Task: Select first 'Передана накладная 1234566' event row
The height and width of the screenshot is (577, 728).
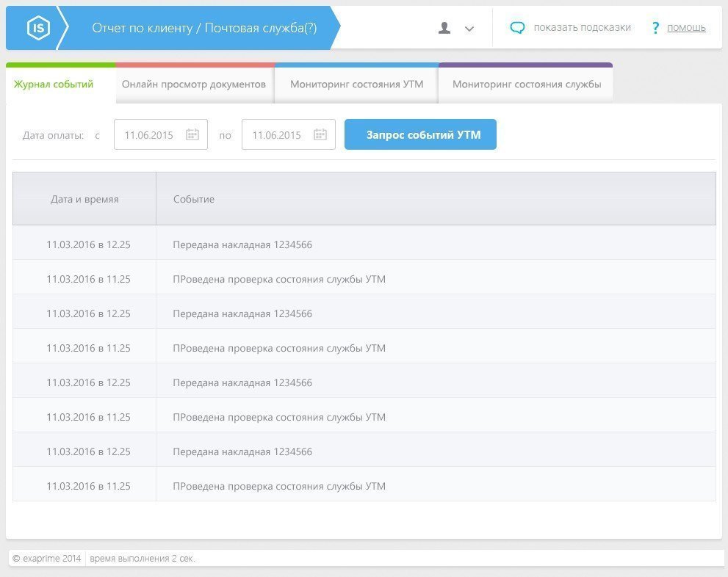Action: click(x=364, y=242)
